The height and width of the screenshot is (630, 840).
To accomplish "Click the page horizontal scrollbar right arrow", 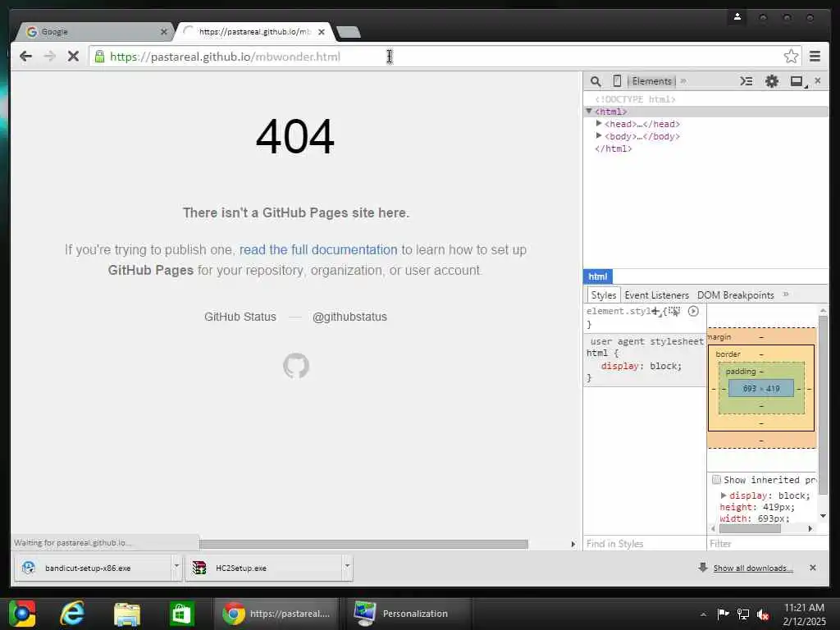I will (573, 545).
